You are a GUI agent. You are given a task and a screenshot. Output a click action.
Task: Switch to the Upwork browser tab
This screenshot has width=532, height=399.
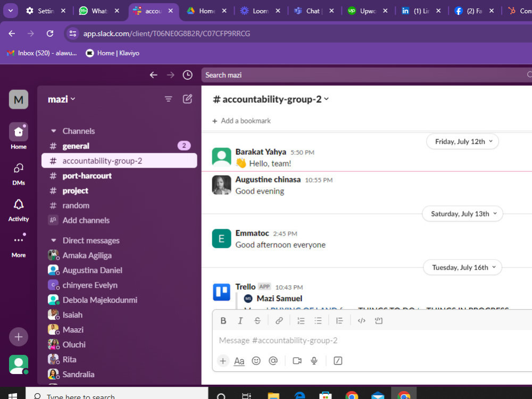(x=368, y=11)
